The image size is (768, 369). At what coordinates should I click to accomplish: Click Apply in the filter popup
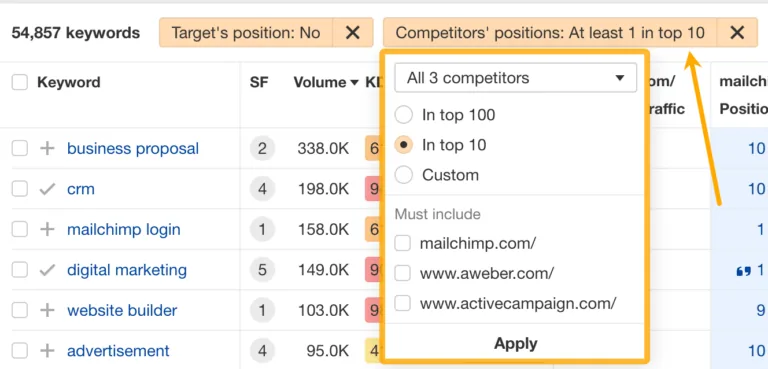[x=515, y=343]
